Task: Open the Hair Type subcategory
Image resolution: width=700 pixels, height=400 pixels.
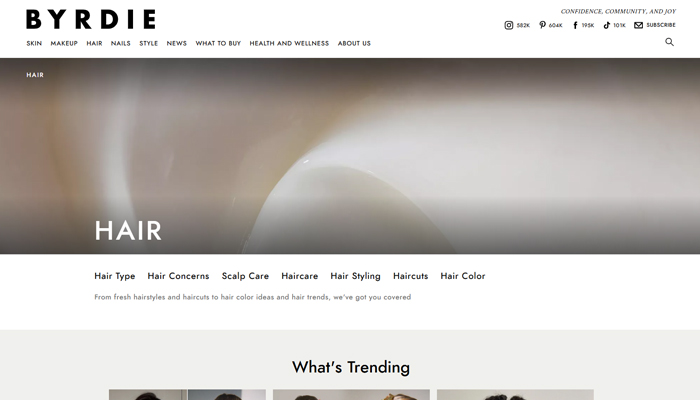Action: [115, 276]
